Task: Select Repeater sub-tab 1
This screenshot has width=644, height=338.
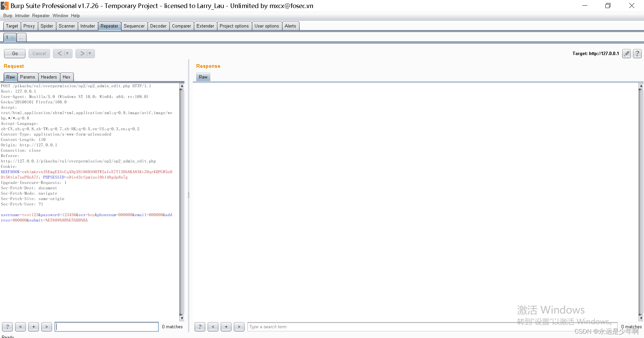Action: click(7, 37)
